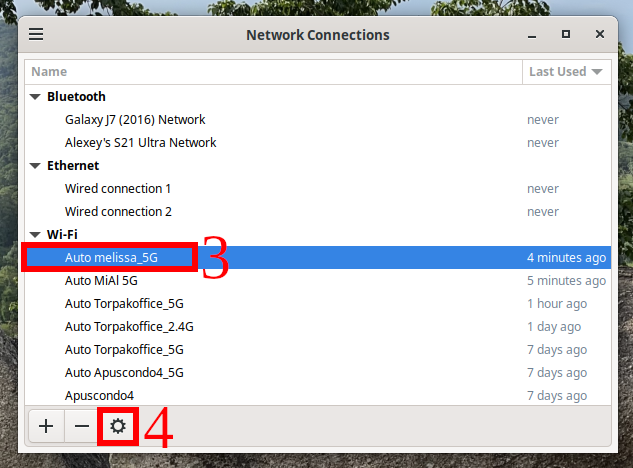Collapse the Wi-Fi connections group

pos(36,235)
